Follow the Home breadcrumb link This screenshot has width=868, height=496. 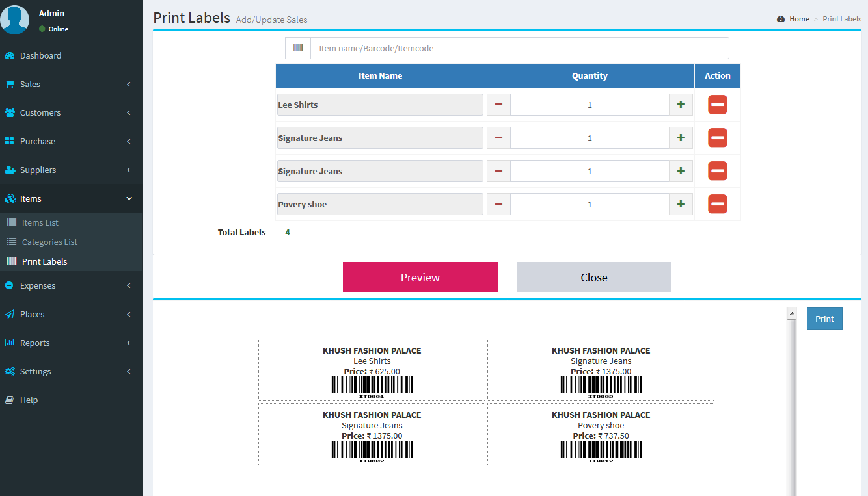[799, 20]
